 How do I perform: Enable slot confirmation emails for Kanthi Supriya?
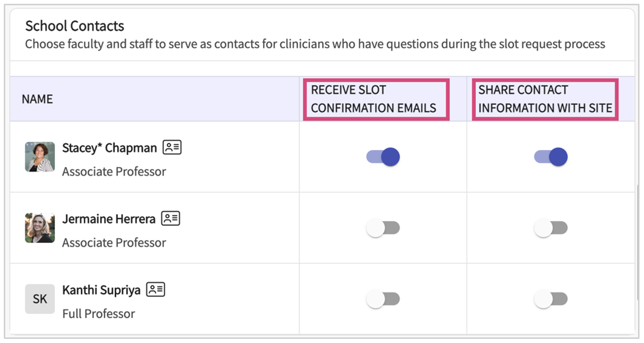[x=383, y=299]
